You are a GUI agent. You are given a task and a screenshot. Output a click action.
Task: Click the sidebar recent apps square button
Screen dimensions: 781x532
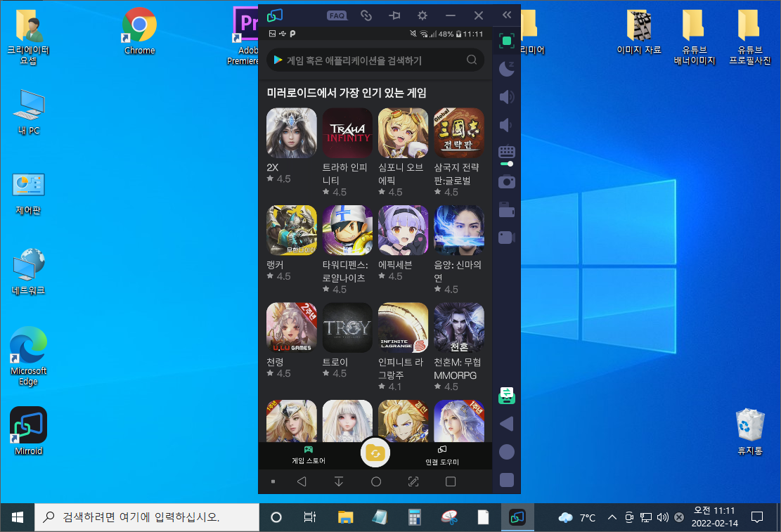(x=507, y=480)
